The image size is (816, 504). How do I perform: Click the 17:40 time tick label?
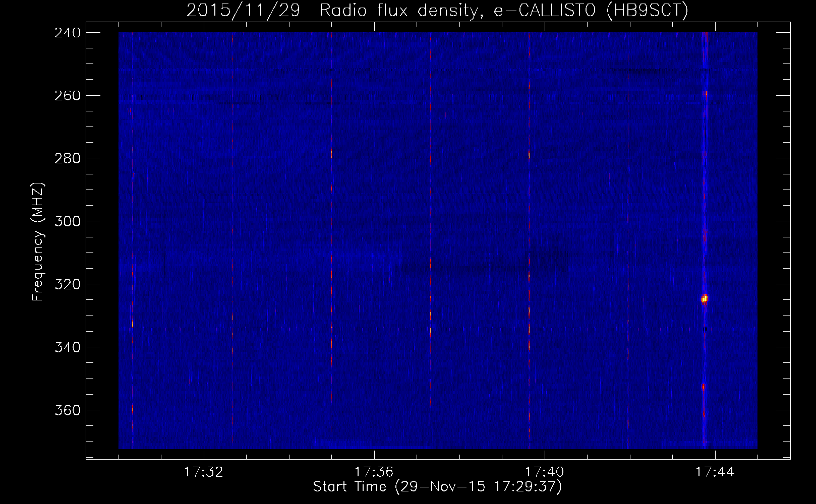click(x=545, y=472)
